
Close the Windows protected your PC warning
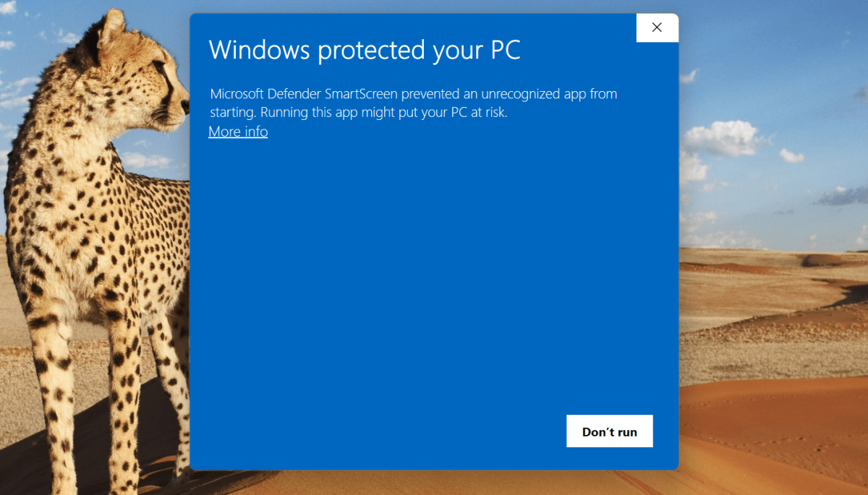pos(657,27)
